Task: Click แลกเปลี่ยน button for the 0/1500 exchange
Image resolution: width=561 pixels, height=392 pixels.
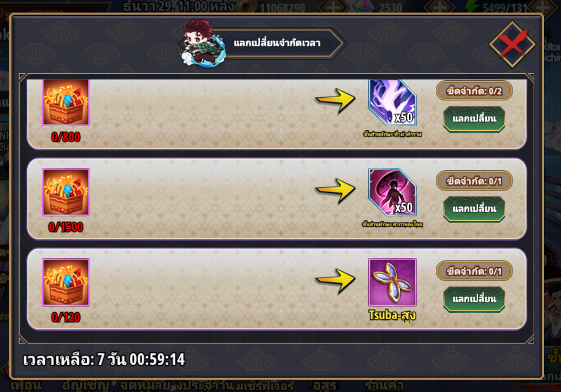Action: point(474,209)
